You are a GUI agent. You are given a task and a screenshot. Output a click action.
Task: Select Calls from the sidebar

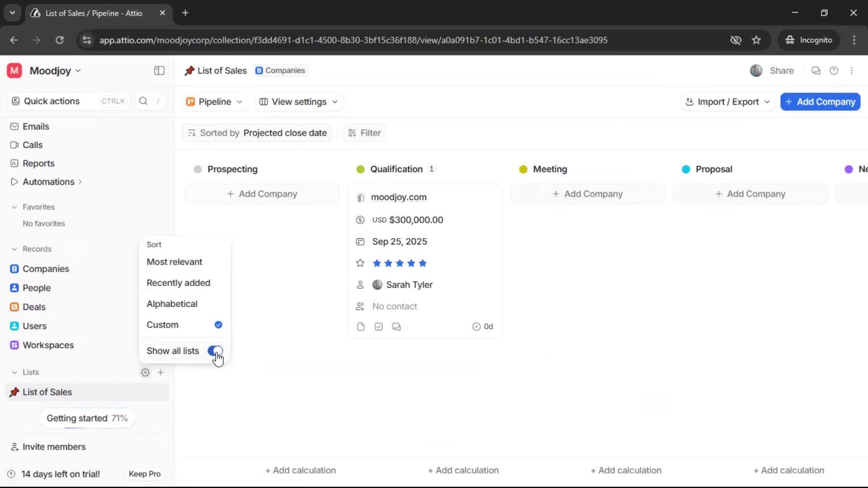point(33,145)
